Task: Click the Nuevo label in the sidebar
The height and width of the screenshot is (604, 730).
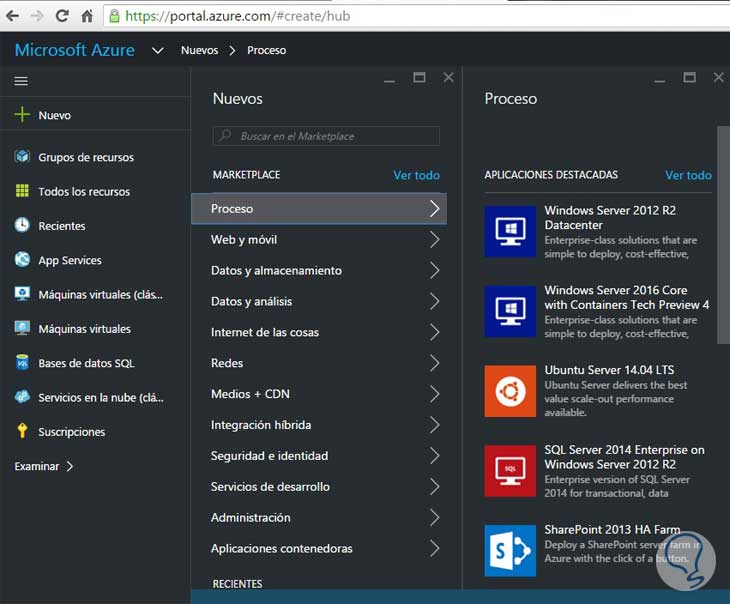Action: (54, 115)
